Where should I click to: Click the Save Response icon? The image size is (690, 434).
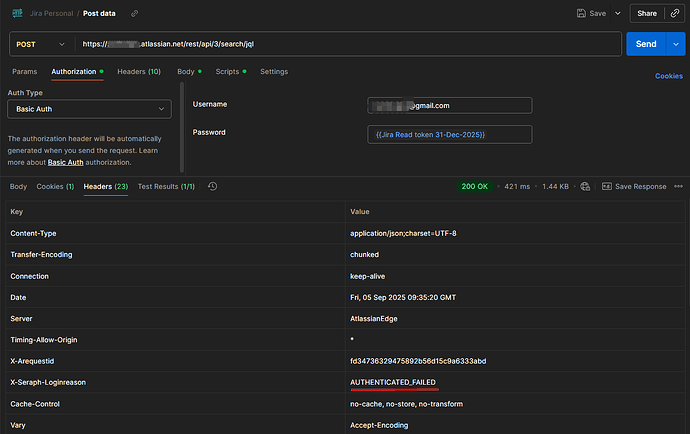tap(606, 186)
